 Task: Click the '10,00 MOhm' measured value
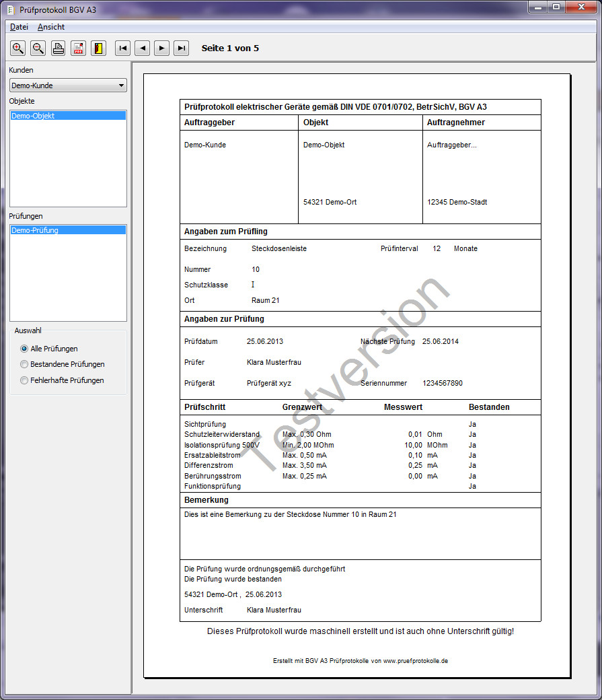(426, 445)
